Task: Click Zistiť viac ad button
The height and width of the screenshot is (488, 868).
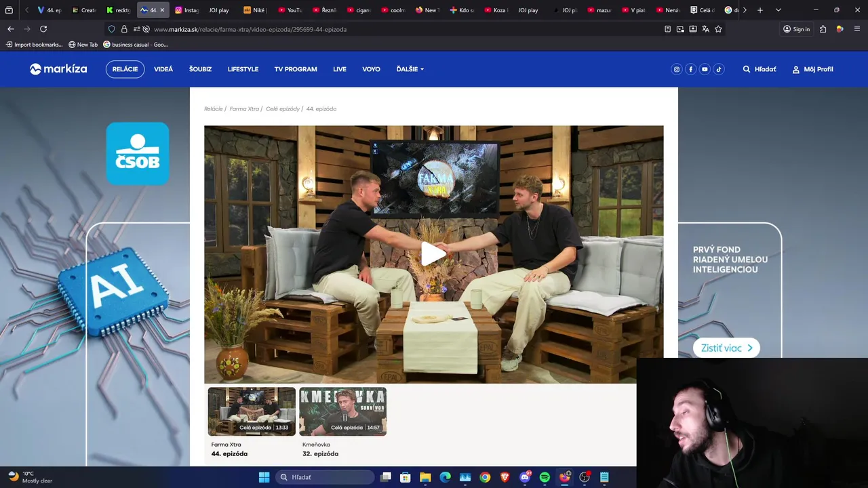Action: coord(726,348)
